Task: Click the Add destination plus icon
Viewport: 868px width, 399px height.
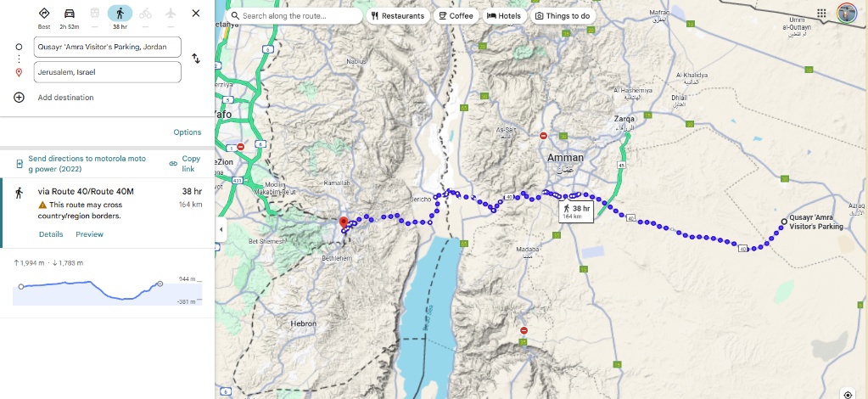Action: (x=19, y=98)
